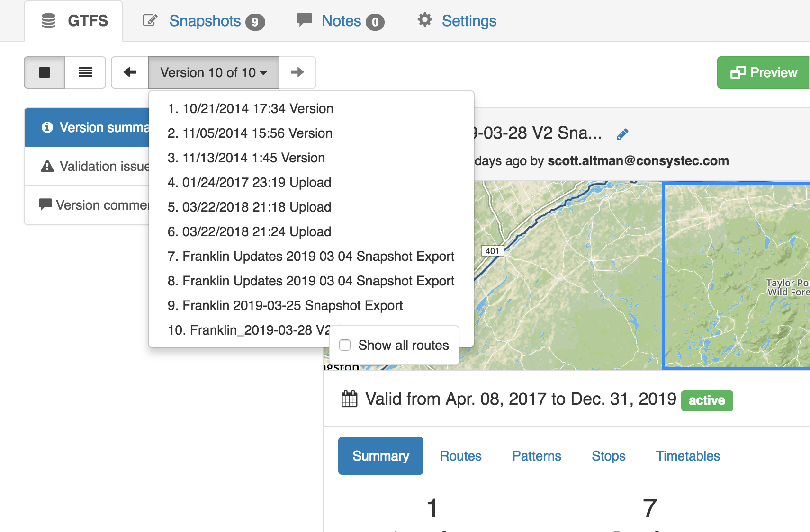
Task: Collapse the Version 10 of 10 dropdown
Action: tap(214, 72)
